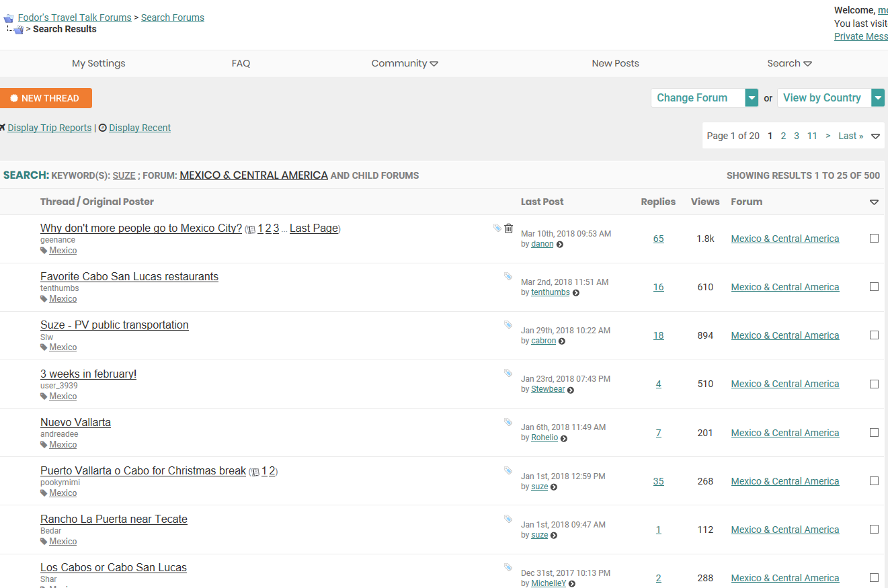Click the tag icon on the Suze - PV public transportation row
This screenshot has height=588, width=888.
pyautogui.click(x=508, y=325)
